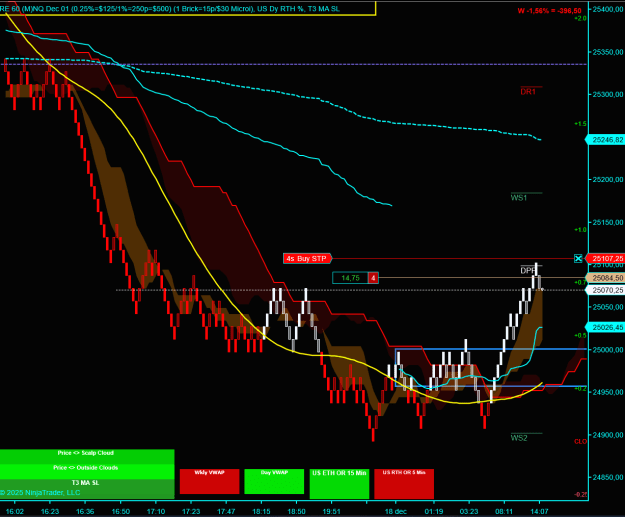Click the red quantity 4 box
This screenshot has width=625, height=517.
point(373,278)
